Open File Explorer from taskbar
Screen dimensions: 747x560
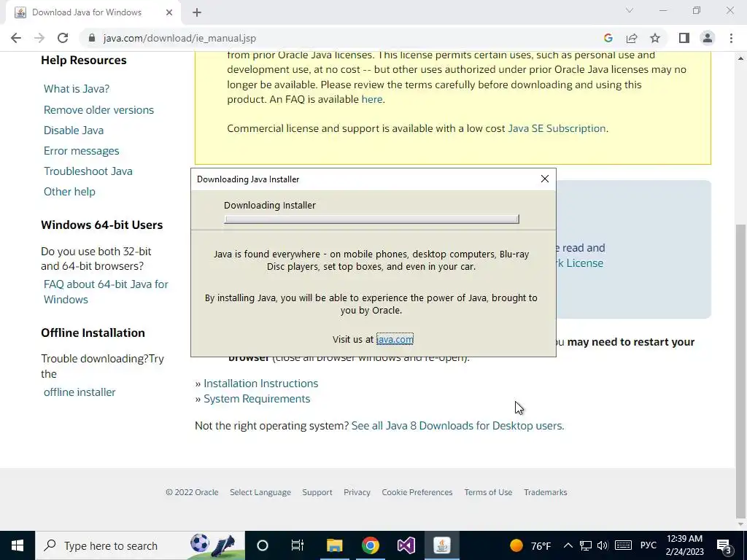[334, 545]
